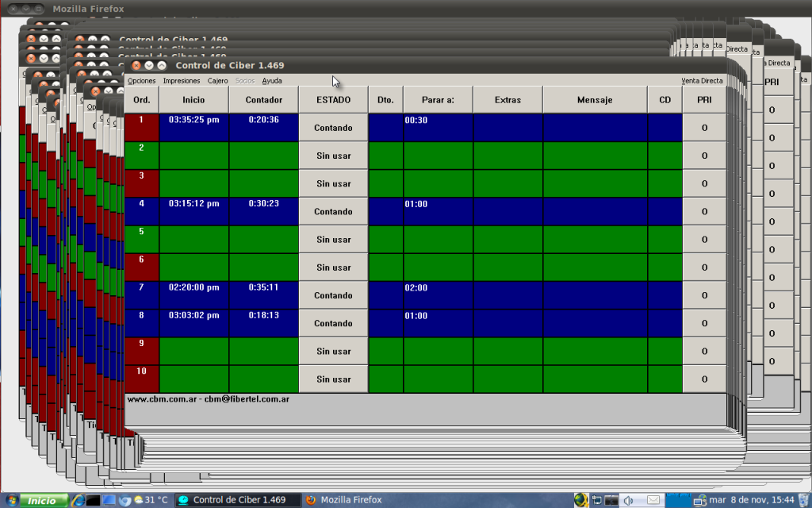Click Venta Directa in the front window
This screenshot has width=812, height=508.
[x=702, y=81]
